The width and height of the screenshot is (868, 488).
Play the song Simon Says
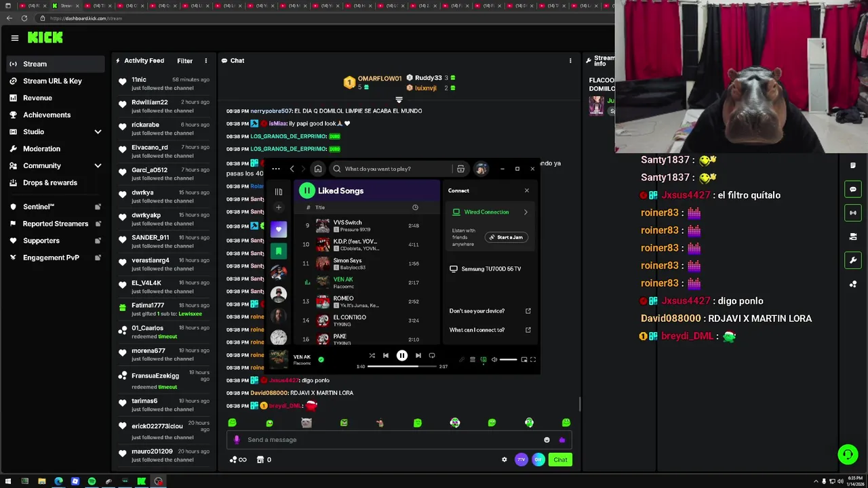(x=366, y=264)
